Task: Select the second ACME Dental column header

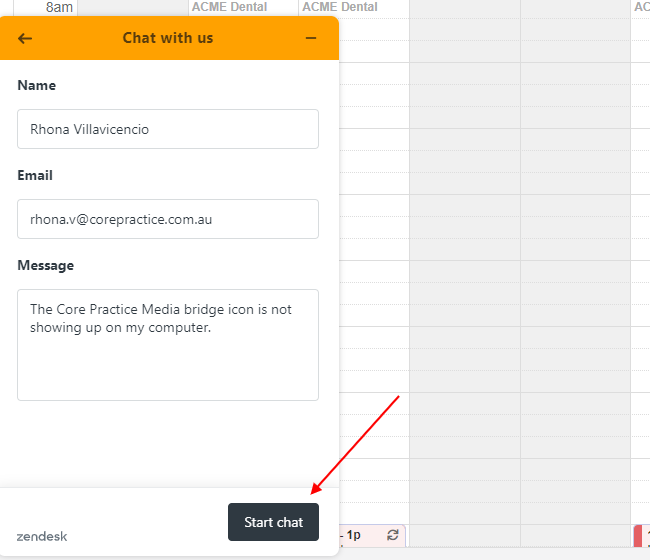Action: coord(340,7)
